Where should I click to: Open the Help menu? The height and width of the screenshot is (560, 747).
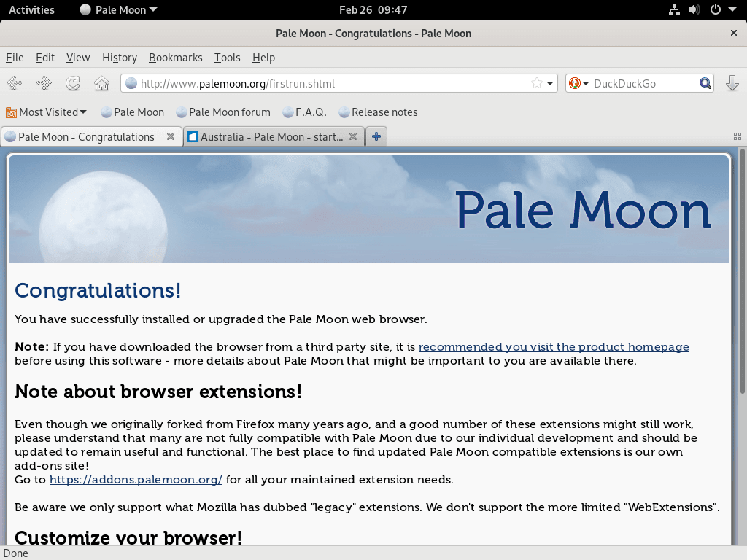(264, 58)
